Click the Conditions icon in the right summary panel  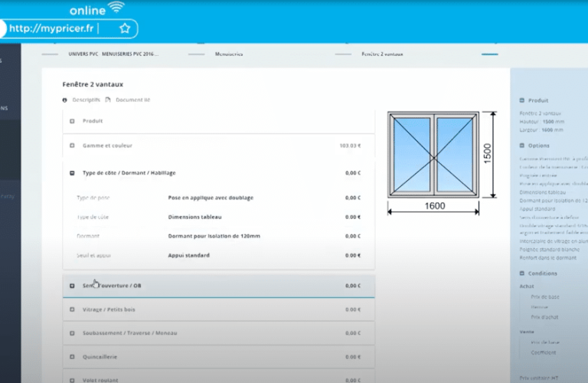click(x=521, y=273)
